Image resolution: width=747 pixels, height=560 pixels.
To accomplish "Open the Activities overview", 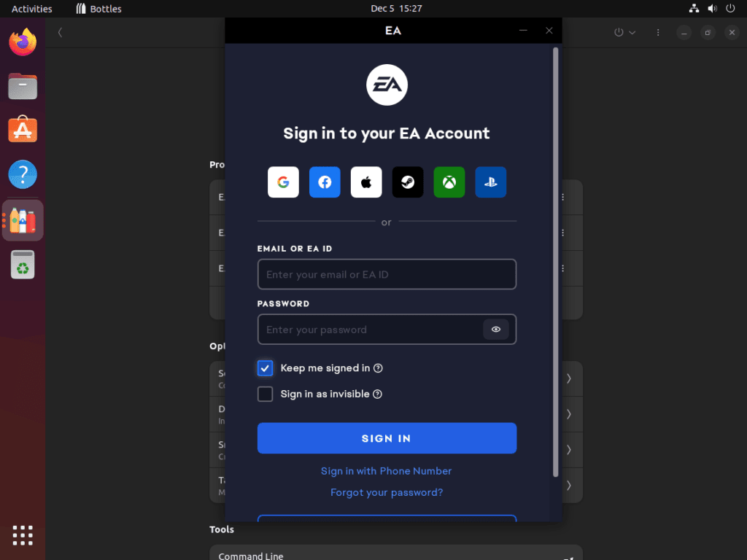I will click(x=32, y=9).
